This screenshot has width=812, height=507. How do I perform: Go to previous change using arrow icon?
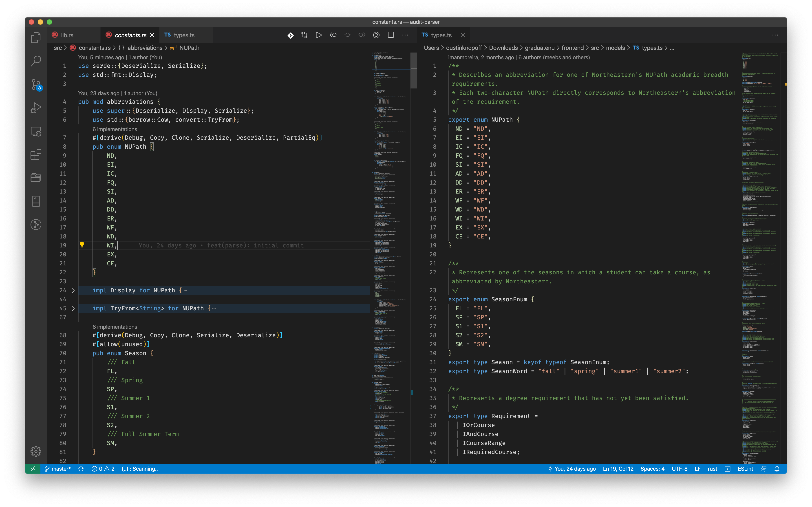333,35
